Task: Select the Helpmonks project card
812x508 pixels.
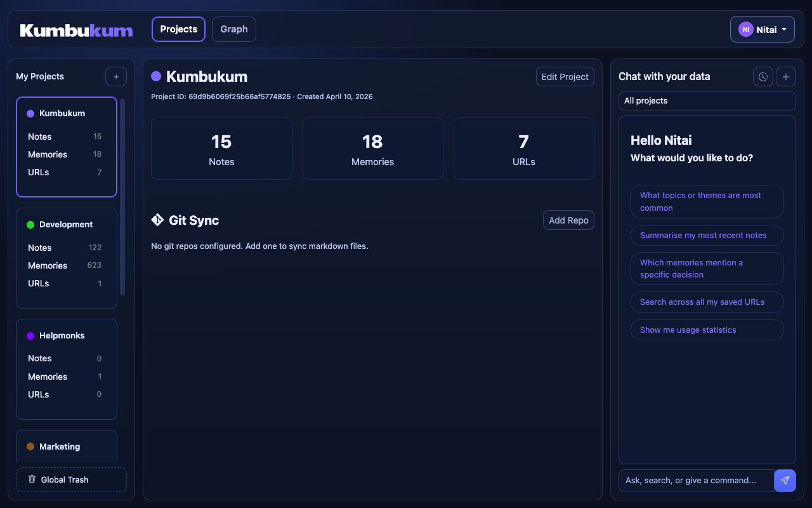Action: click(67, 369)
